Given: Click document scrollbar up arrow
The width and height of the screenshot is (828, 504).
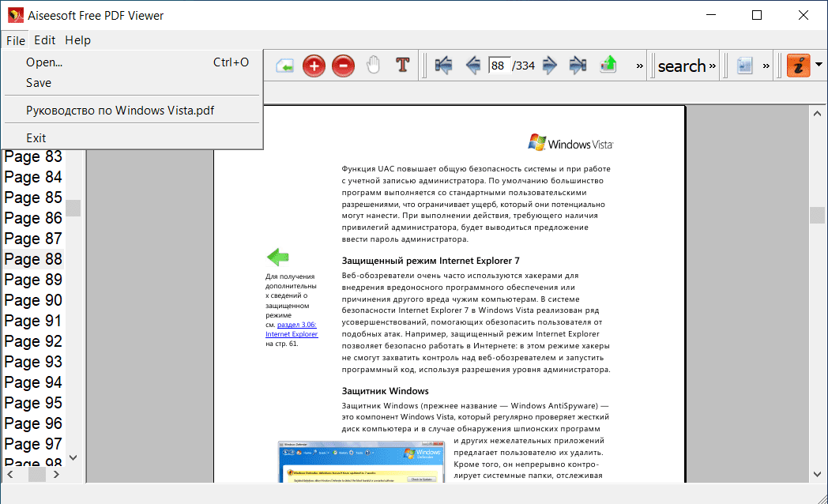Looking at the screenshot, I should (817, 114).
